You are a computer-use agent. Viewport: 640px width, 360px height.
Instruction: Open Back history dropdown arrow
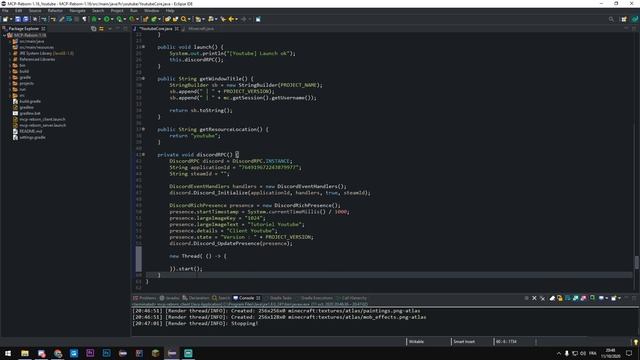coord(237,19)
